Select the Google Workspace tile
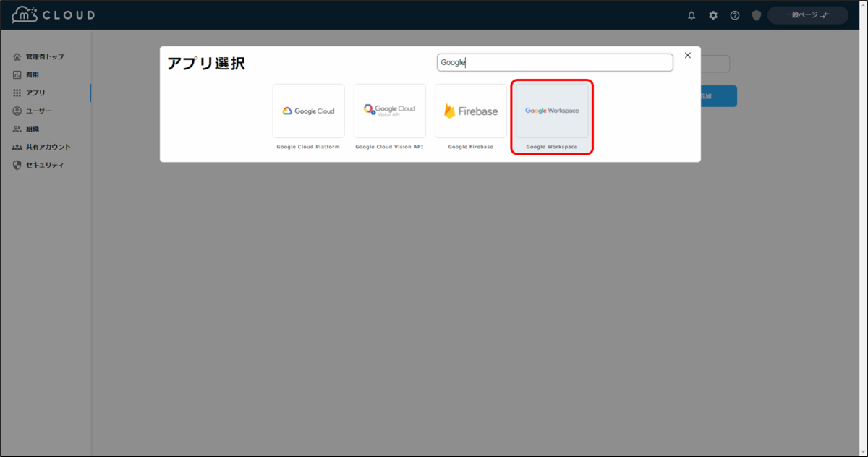This screenshot has height=457, width=868. (x=552, y=111)
